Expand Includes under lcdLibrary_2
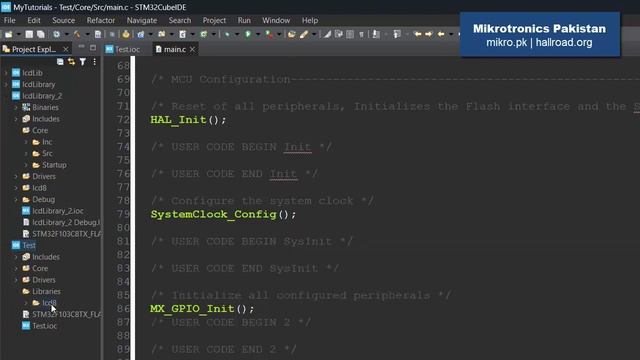640x360 pixels. click(16, 119)
